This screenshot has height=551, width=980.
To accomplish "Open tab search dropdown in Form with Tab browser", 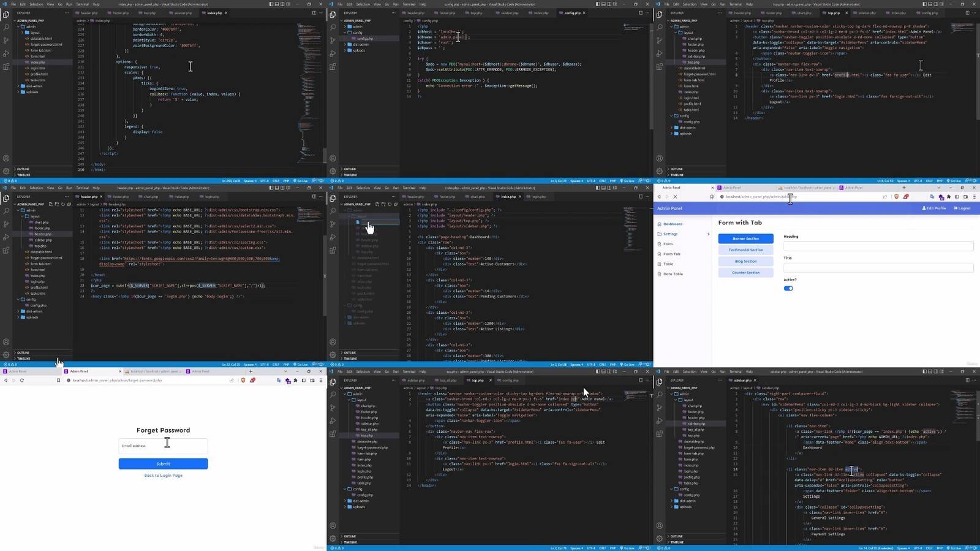I will pyautogui.click(x=938, y=188).
